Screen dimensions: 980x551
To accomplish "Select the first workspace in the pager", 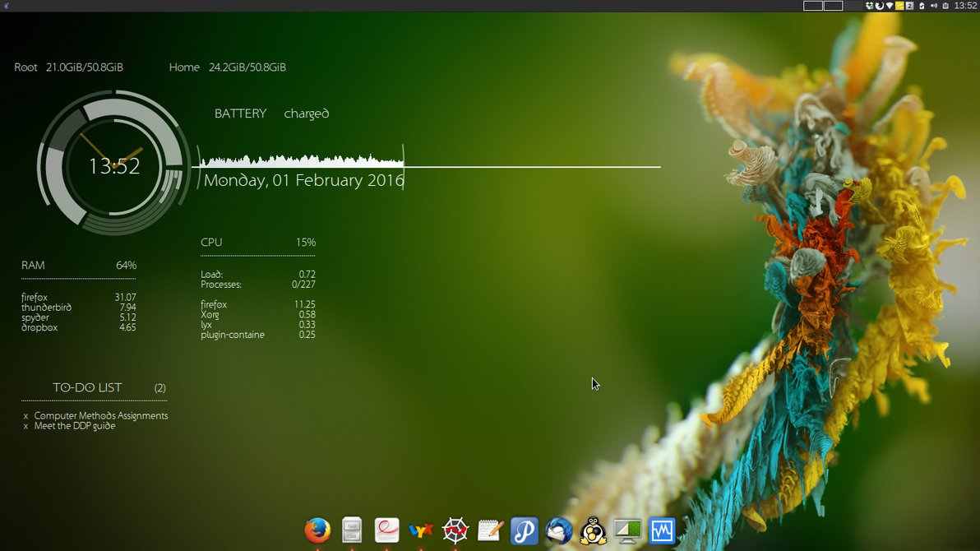I will click(x=814, y=5).
